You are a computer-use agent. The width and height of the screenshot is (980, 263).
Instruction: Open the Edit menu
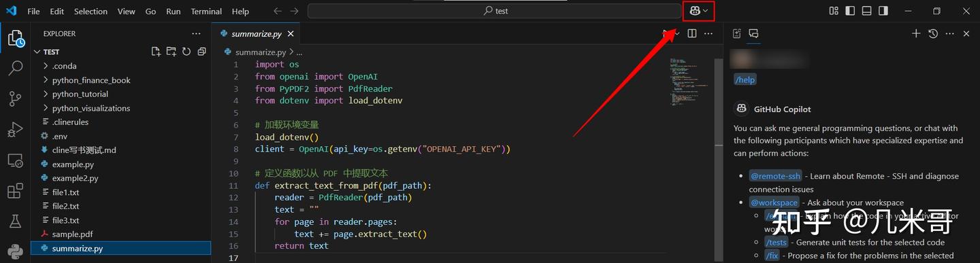coord(57,11)
